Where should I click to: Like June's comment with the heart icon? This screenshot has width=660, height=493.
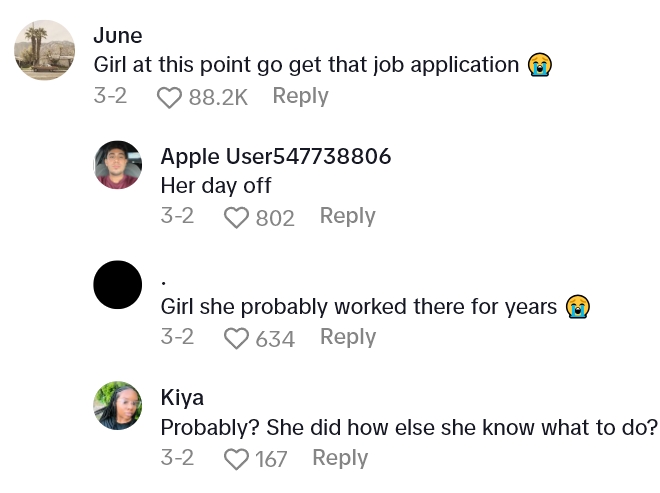click(171, 97)
